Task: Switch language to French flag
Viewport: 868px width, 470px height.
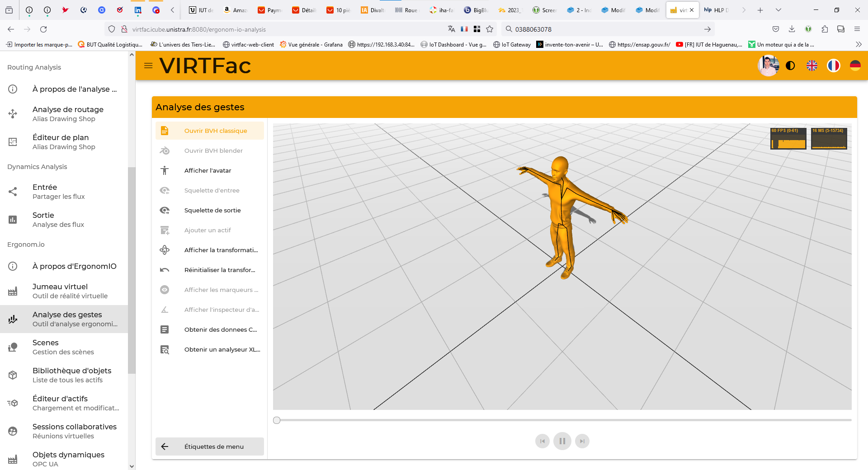Action: coord(834,66)
